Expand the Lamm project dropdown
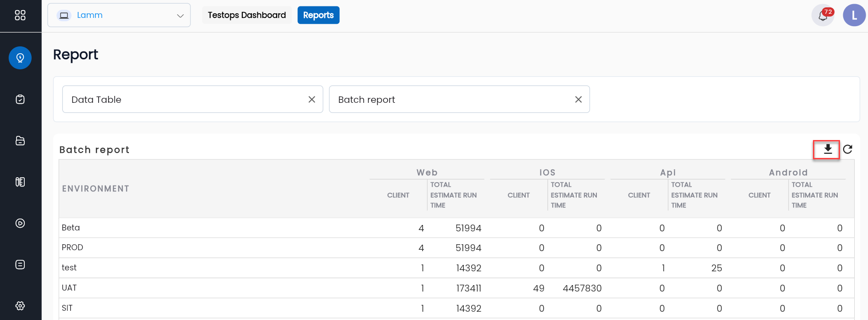This screenshot has height=320, width=868. 119,15
